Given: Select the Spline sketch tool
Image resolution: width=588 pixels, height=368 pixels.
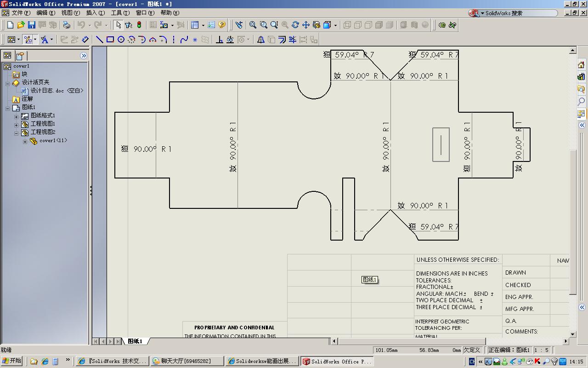Looking at the screenshot, I should point(184,40).
